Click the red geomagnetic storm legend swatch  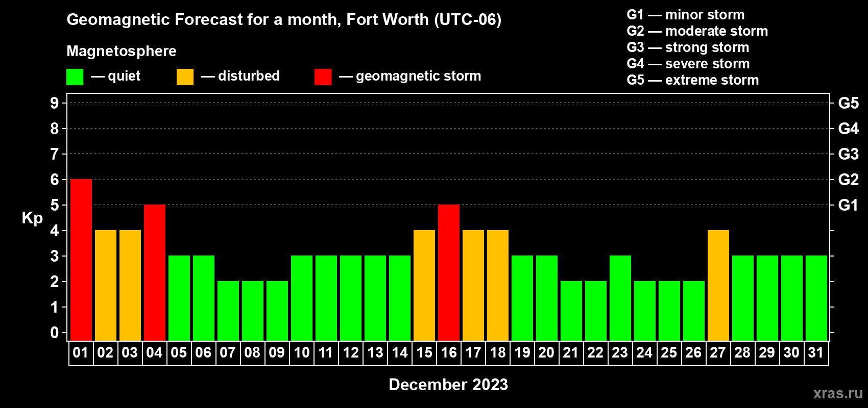coord(323,77)
